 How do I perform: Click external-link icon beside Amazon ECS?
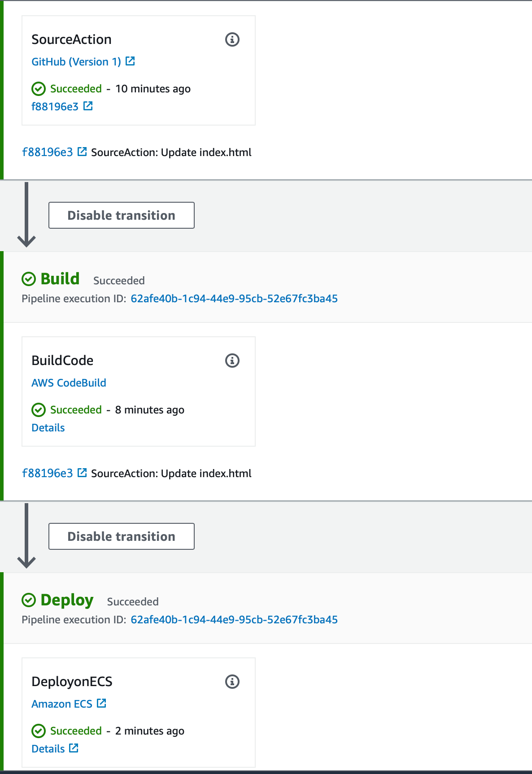pos(101,703)
